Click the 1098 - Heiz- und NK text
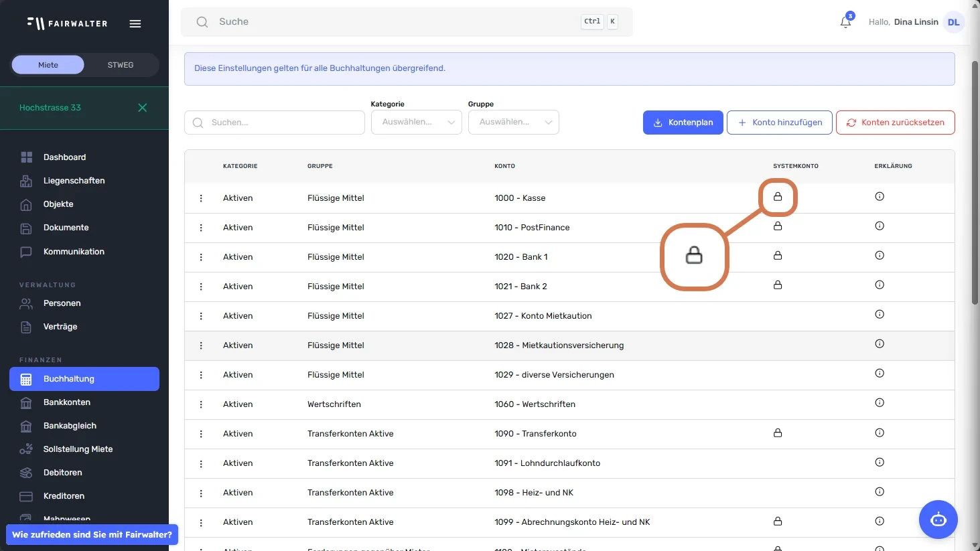 pos(534,493)
